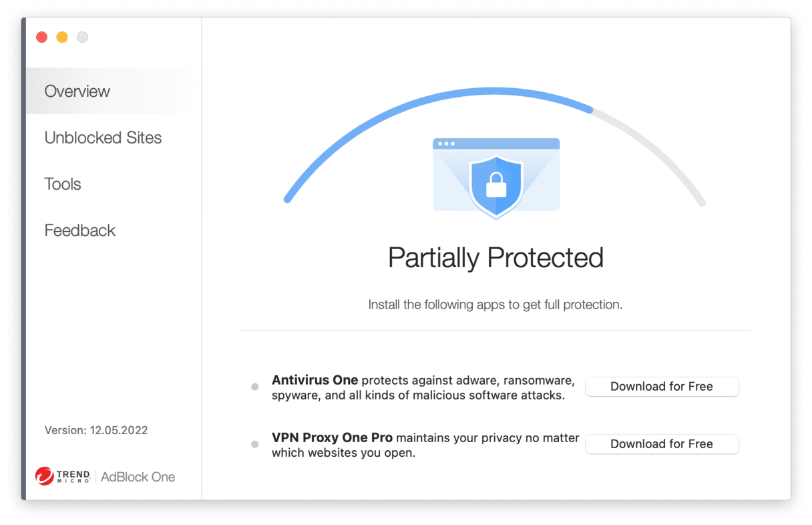
Task: Download VPN Proxy One Pro for free
Action: tap(662, 444)
